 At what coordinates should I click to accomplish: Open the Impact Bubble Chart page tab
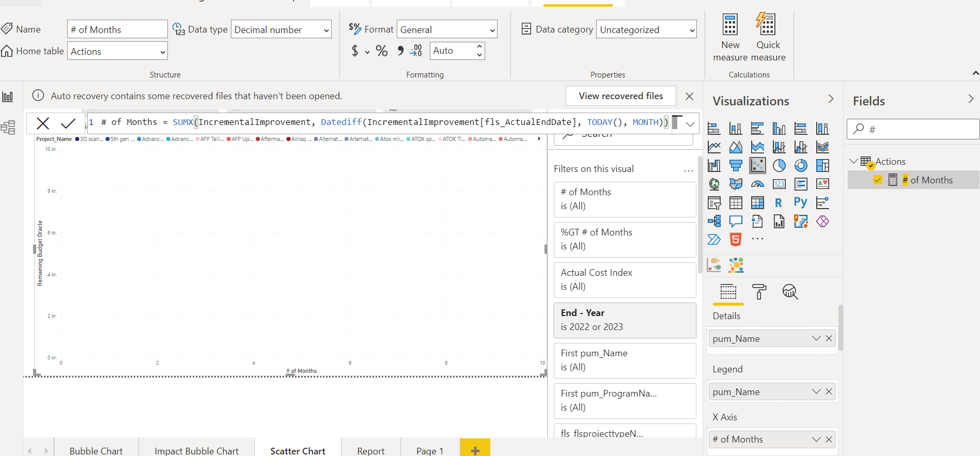click(196, 451)
